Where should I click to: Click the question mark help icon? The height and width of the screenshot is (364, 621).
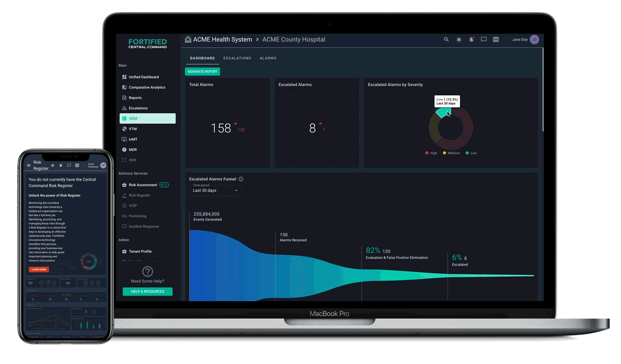[148, 271]
